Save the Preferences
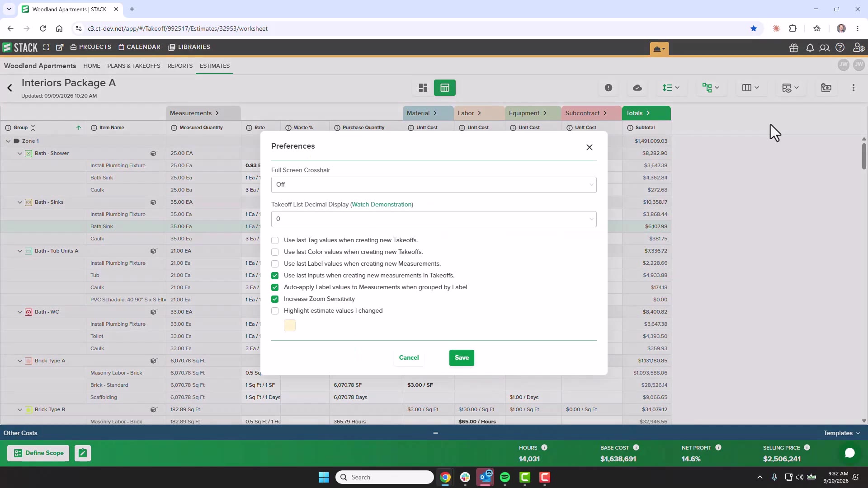This screenshot has width=868, height=488. (x=462, y=357)
